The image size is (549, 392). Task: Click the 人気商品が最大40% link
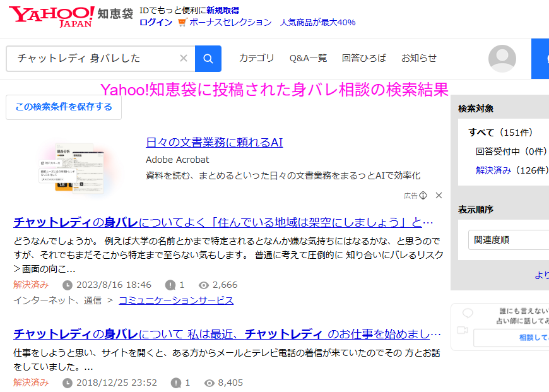(317, 23)
